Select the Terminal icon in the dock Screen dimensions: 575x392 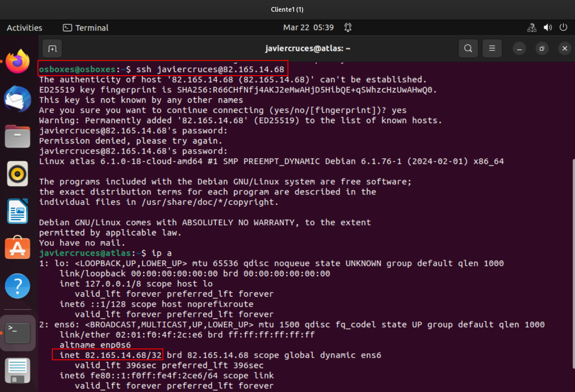click(x=17, y=333)
